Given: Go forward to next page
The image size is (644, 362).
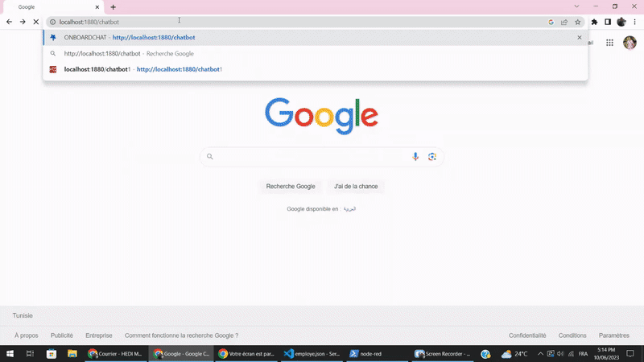Looking at the screenshot, I should (x=23, y=22).
